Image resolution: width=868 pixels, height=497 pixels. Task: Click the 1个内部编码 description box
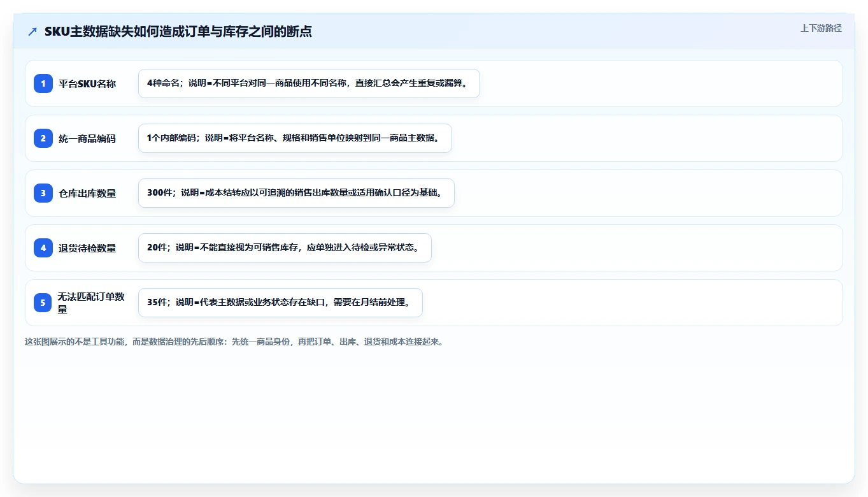point(295,138)
